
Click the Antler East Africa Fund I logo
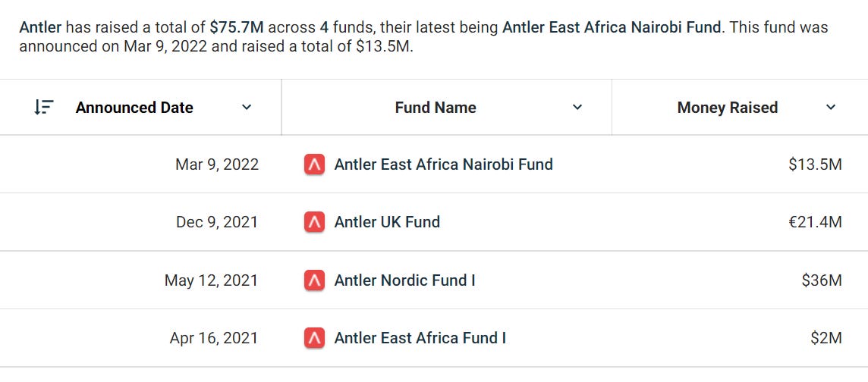pos(314,338)
